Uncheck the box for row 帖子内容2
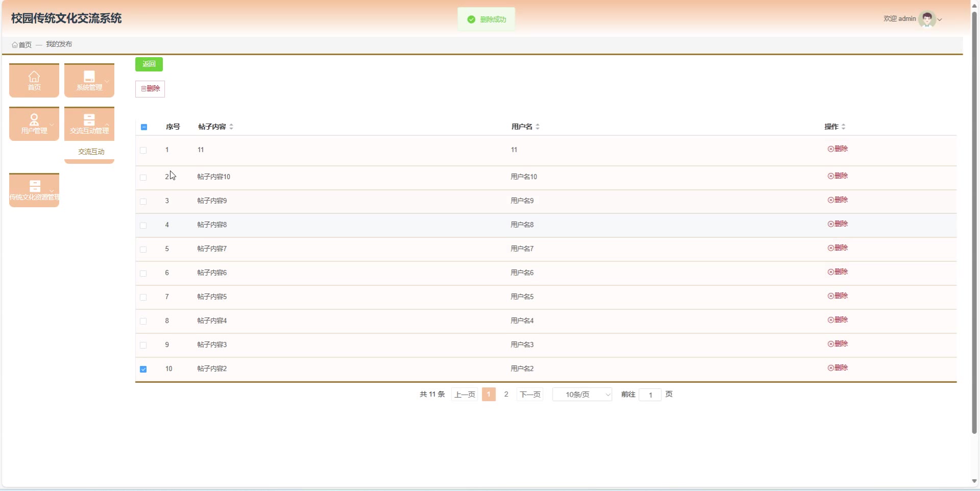Viewport: 980px width, 491px height. coord(143,370)
